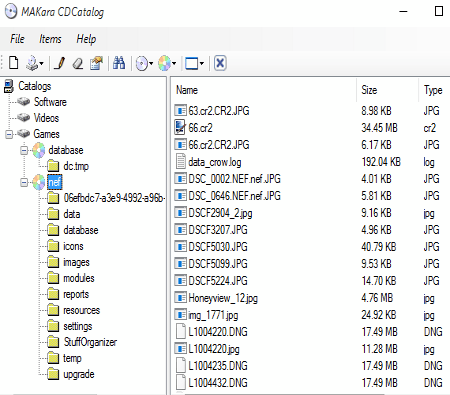Select the Software catalog
Screen dimensions: 450x395
click(50, 102)
